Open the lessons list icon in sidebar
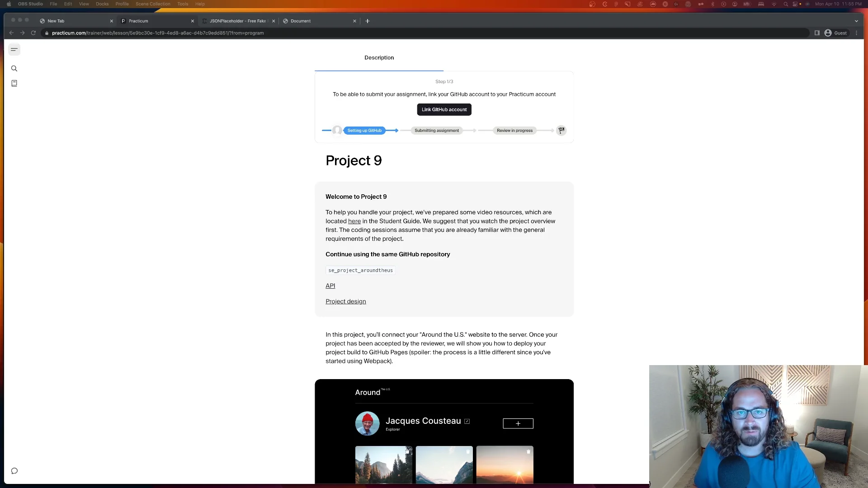868x488 pixels. pyautogui.click(x=14, y=83)
